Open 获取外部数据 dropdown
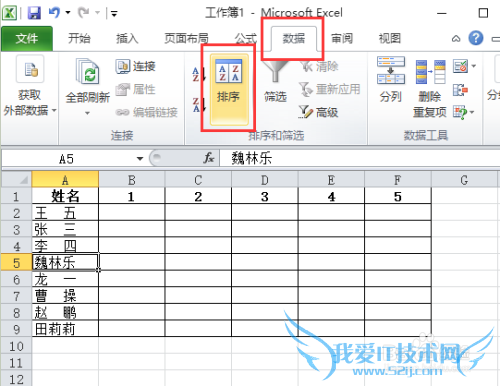500x386 pixels. coord(29,87)
